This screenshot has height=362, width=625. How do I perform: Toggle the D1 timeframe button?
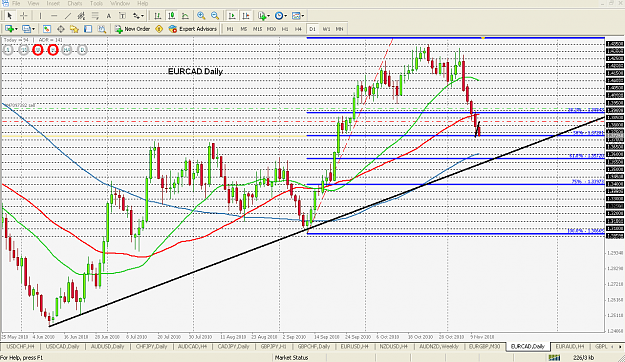coord(312,29)
